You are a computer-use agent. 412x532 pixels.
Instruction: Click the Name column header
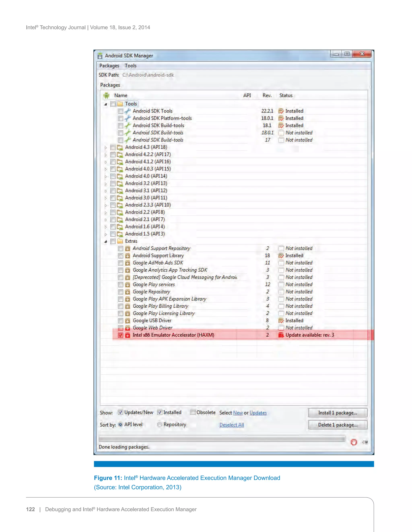(121, 96)
